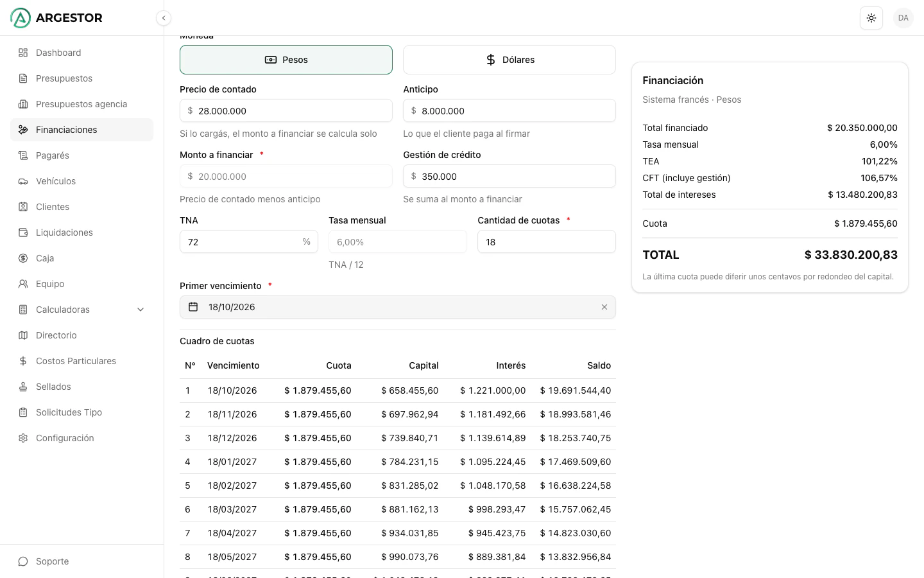Open Soporte link at sidebar bottom
The width and height of the screenshot is (924, 578).
pyautogui.click(x=81, y=561)
